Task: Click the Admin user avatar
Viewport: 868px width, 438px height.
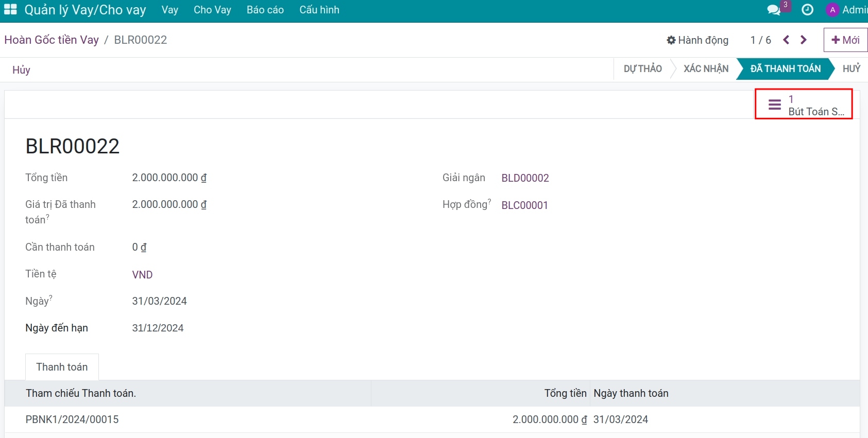Action: 832,10
